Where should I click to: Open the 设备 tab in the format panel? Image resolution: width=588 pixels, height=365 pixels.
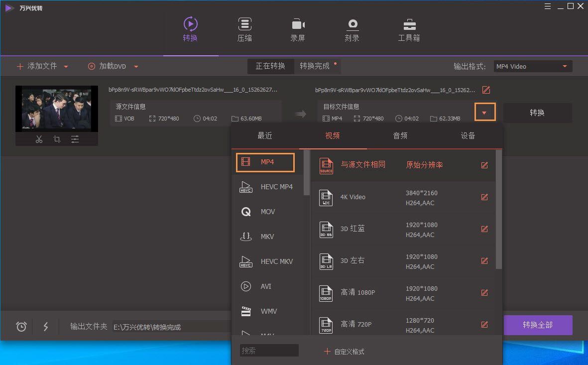(468, 135)
